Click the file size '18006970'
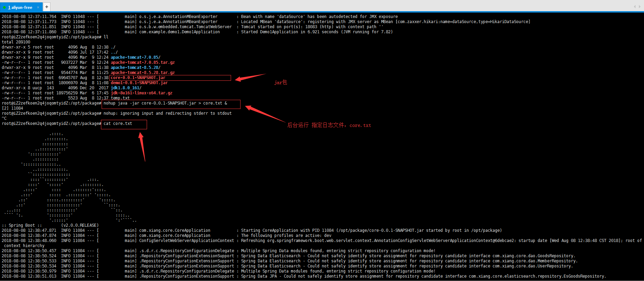The height and width of the screenshot is (281, 644). tap(68, 83)
